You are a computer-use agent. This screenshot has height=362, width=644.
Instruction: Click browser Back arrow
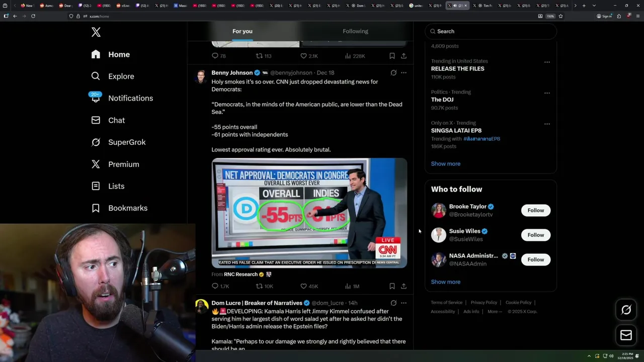click(x=15, y=16)
